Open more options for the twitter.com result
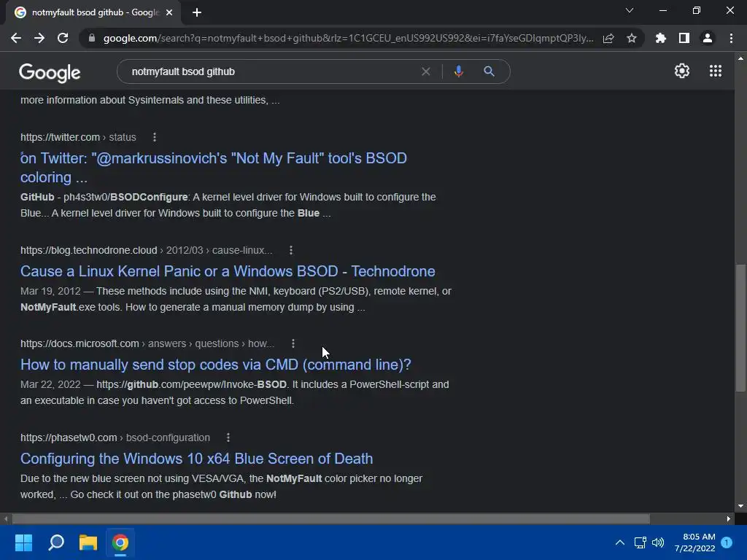This screenshot has width=747, height=560. pos(155,137)
